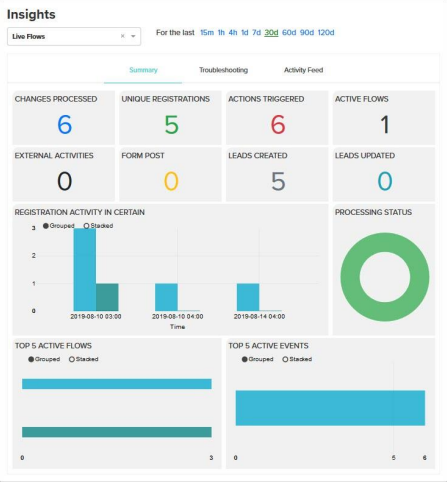Select Stacked in Registration Activity chart
This screenshot has height=482, width=447.
point(98,226)
